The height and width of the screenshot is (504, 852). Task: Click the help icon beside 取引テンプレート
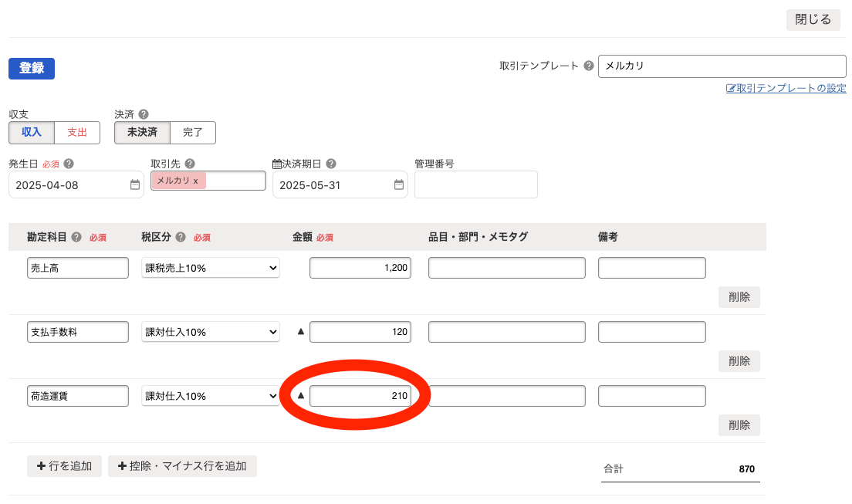pos(588,66)
